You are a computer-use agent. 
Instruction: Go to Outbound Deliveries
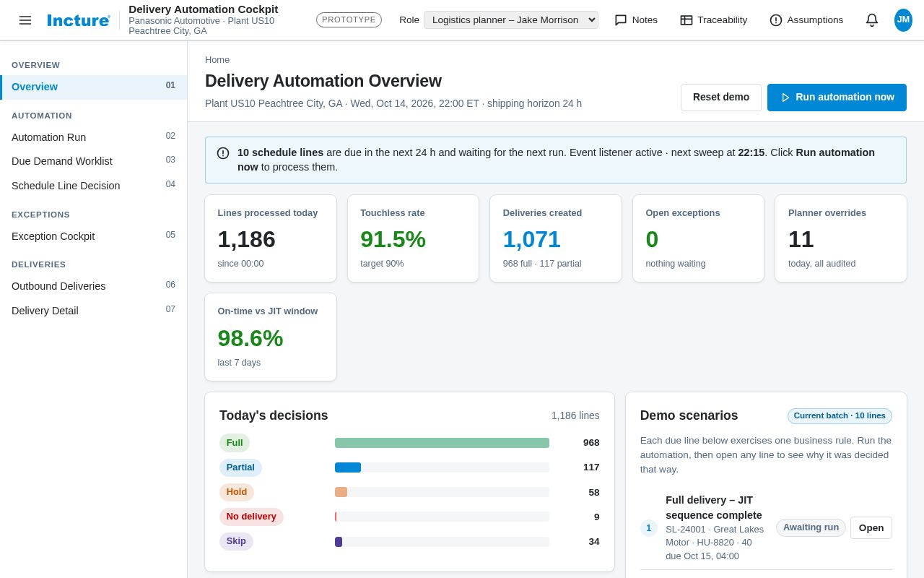pyautogui.click(x=94, y=286)
